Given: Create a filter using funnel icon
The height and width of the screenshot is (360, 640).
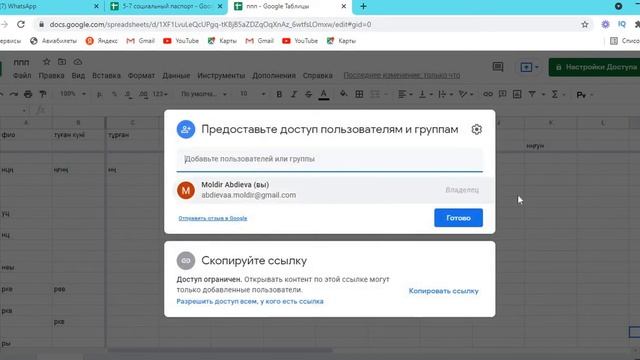Looking at the screenshot, I should pos(532,94).
